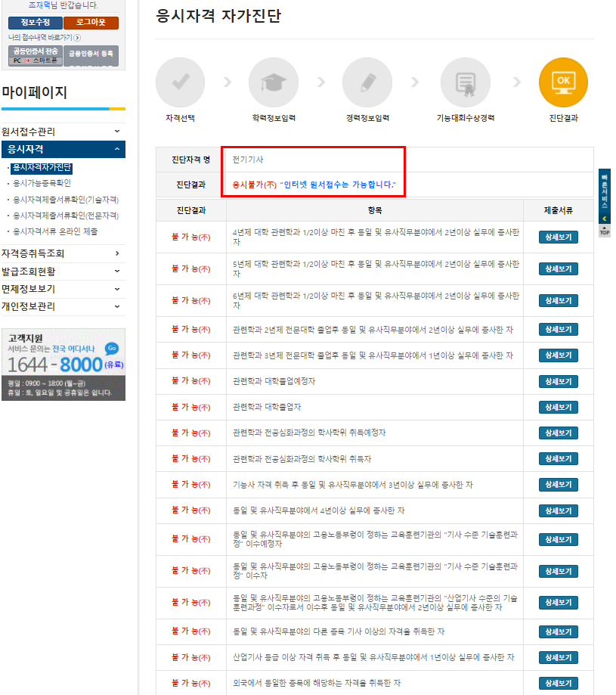Expand the 자격증취득조회 menu arrow

(117, 253)
